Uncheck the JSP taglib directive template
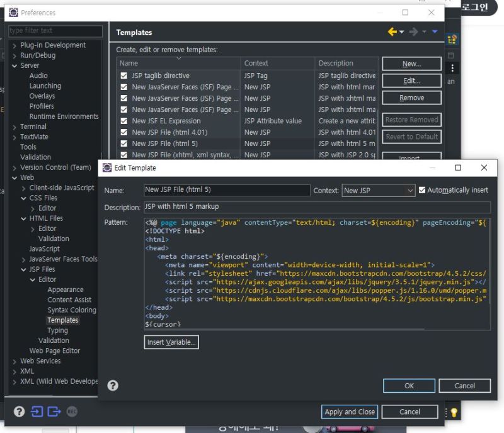The image size is (504, 433). (123, 76)
